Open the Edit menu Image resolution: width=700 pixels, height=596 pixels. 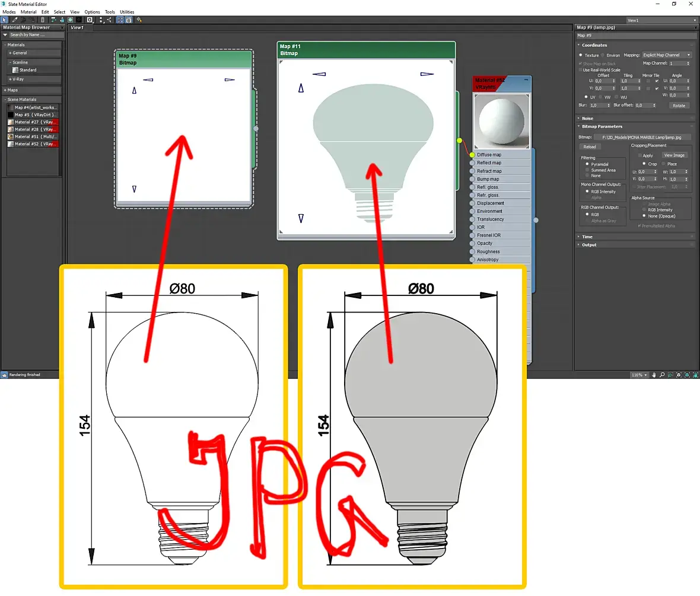coord(45,12)
